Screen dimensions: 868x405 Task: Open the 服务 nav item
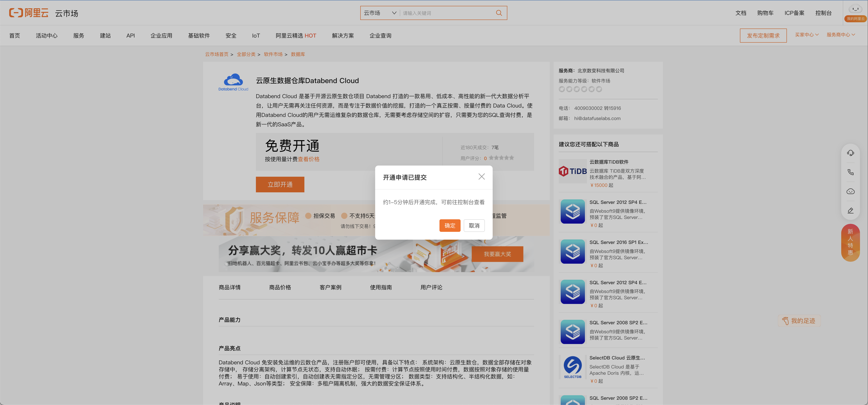point(79,35)
